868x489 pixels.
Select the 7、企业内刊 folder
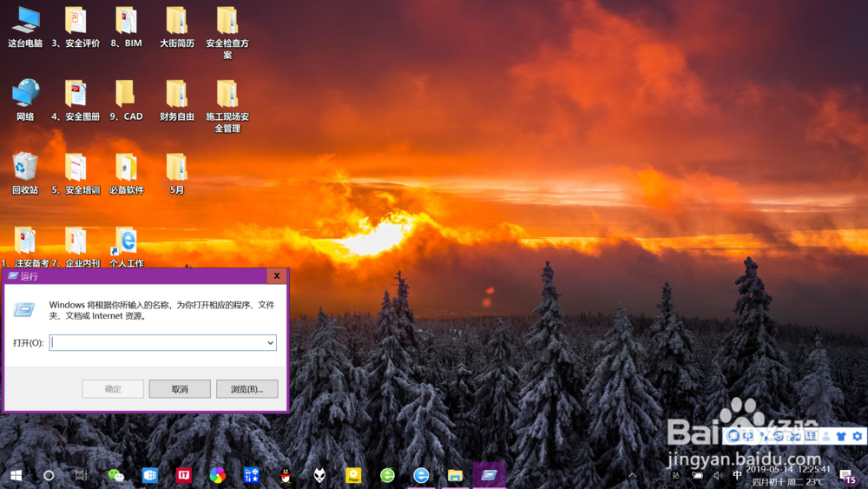click(x=76, y=247)
